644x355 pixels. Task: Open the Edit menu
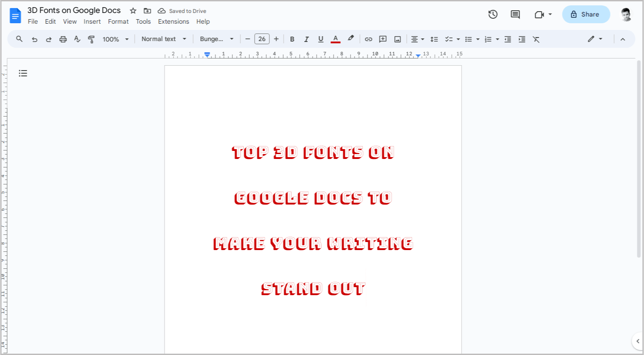[50, 21]
